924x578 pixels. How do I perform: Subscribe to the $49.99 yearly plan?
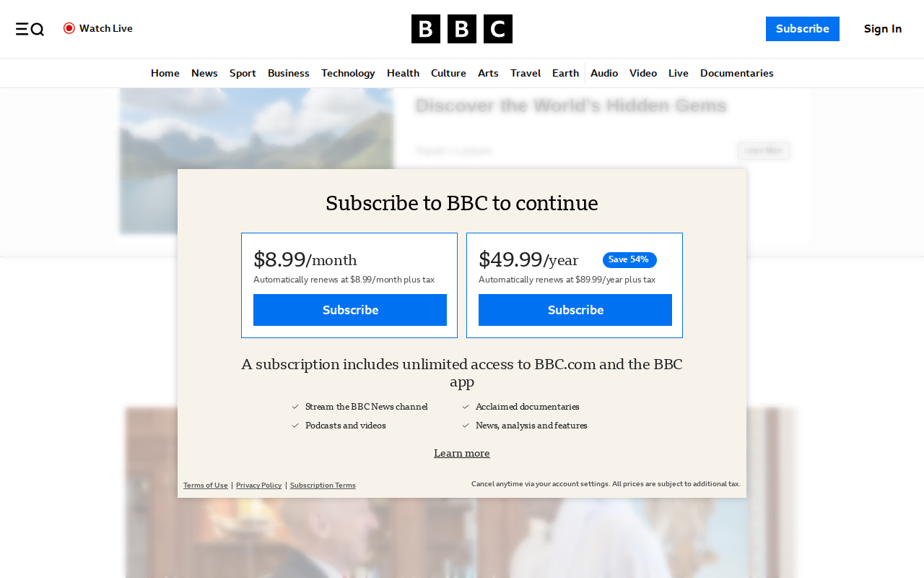pyautogui.click(x=575, y=310)
